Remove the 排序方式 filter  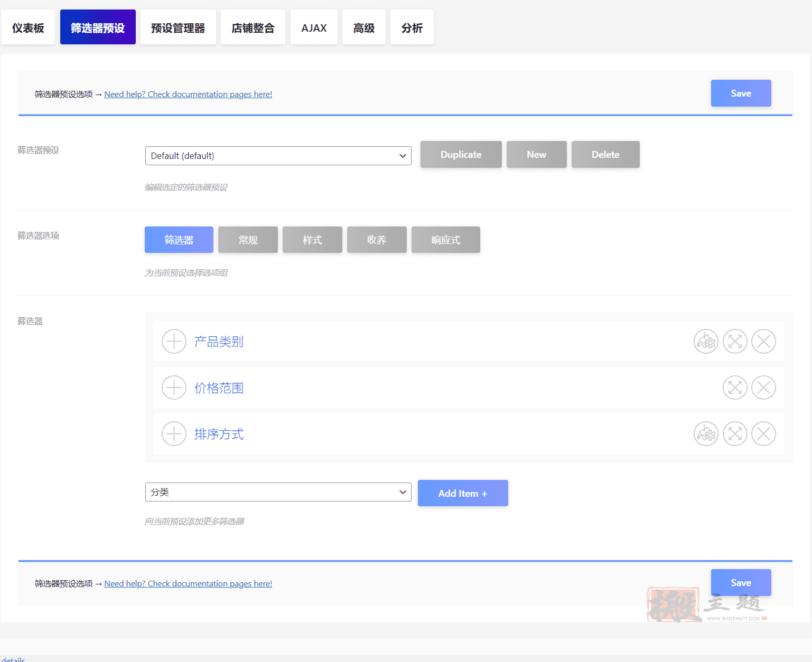(763, 434)
